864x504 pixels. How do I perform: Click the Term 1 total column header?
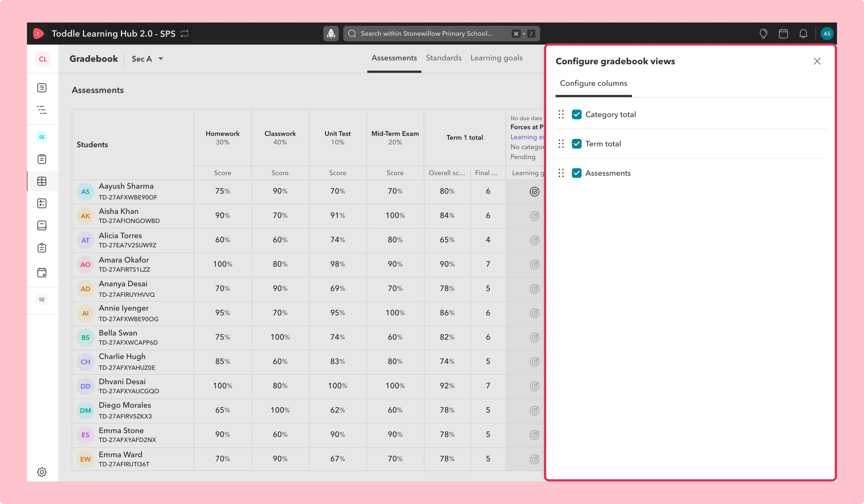[x=465, y=138]
